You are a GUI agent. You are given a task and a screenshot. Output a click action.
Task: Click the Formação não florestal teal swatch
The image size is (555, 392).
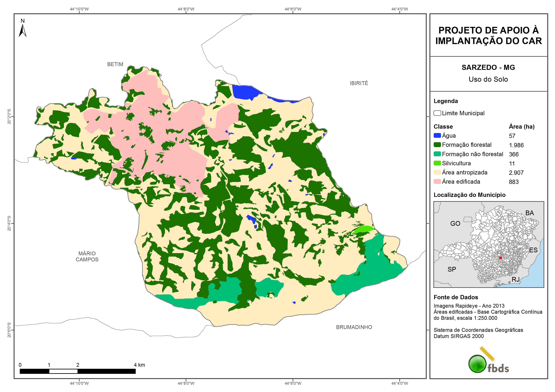(x=437, y=154)
